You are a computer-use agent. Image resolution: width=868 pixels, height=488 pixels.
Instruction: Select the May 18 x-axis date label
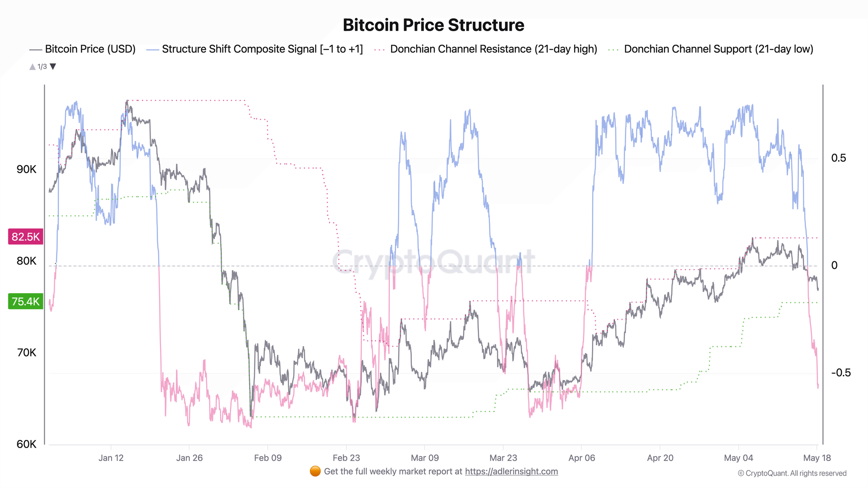[x=817, y=458]
